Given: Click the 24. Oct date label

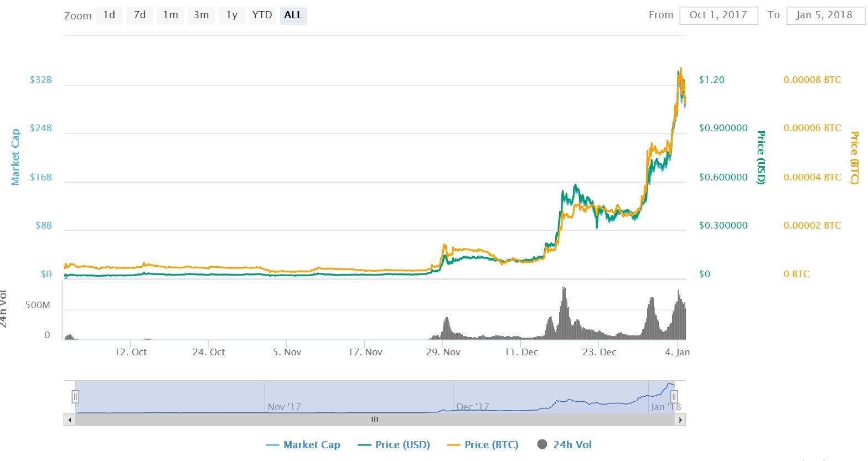Looking at the screenshot, I should [209, 352].
